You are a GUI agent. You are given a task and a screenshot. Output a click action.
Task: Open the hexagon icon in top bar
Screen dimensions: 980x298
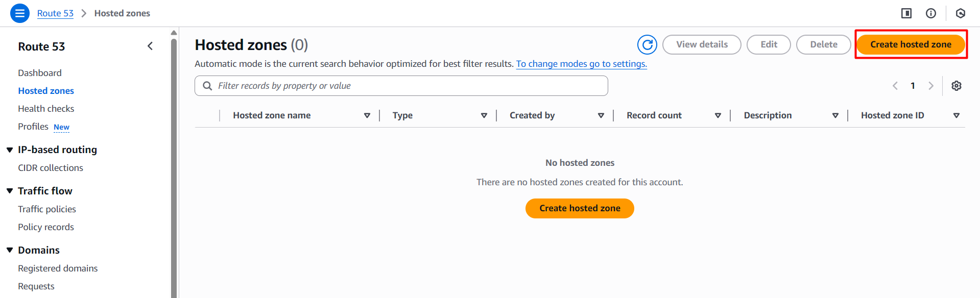click(x=960, y=13)
